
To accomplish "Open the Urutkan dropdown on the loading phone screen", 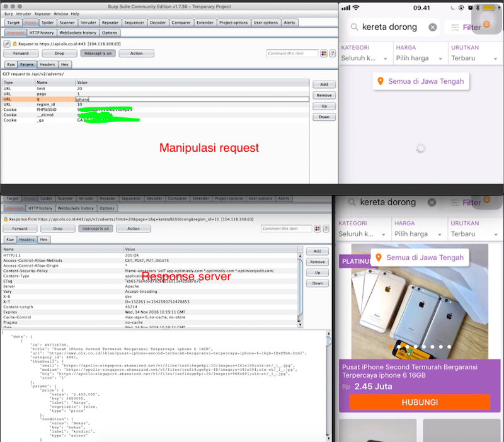I will [x=474, y=54].
